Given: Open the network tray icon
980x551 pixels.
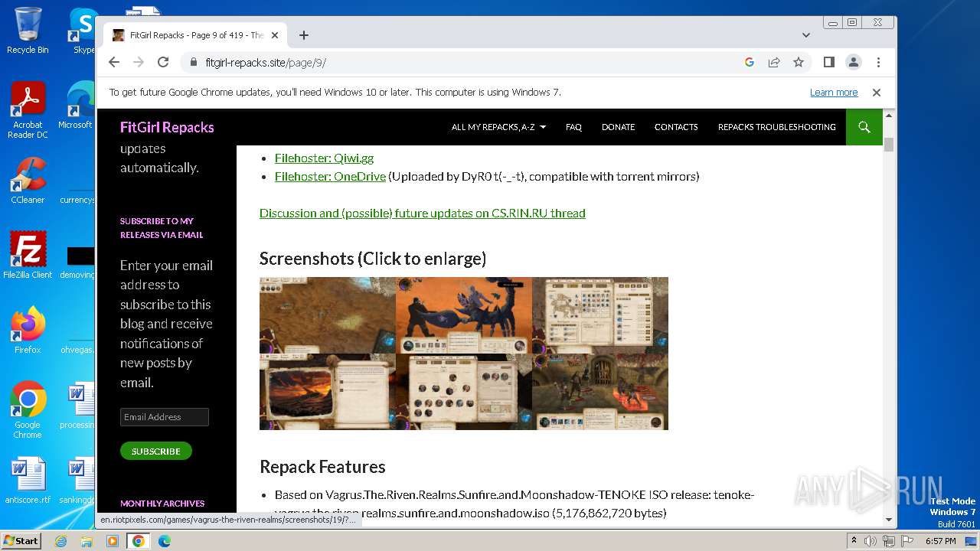Looking at the screenshot, I should (x=889, y=541).
